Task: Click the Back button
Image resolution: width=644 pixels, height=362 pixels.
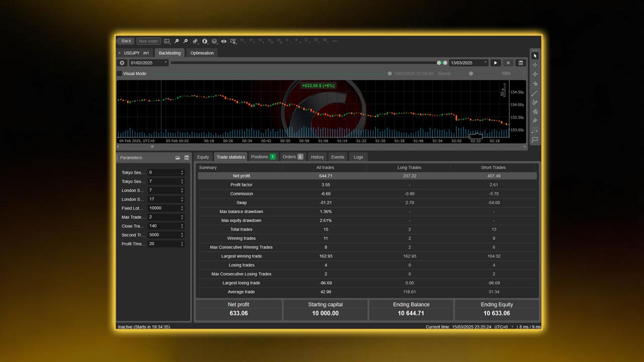Action: click(125, 41)
